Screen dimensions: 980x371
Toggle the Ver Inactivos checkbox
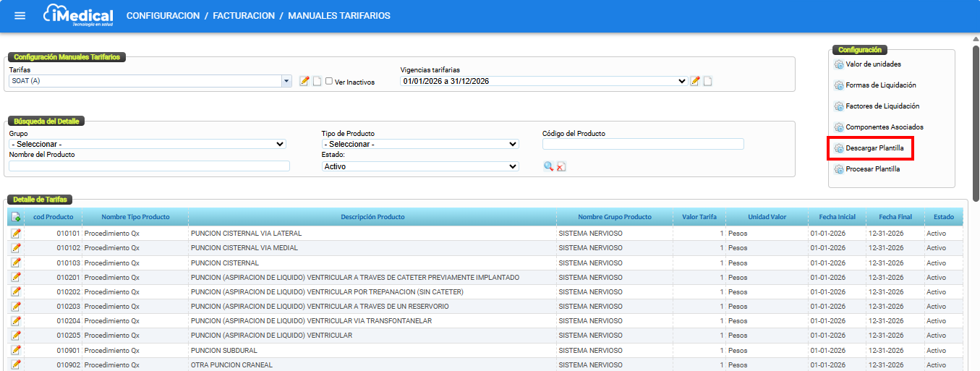pos(329,81)
